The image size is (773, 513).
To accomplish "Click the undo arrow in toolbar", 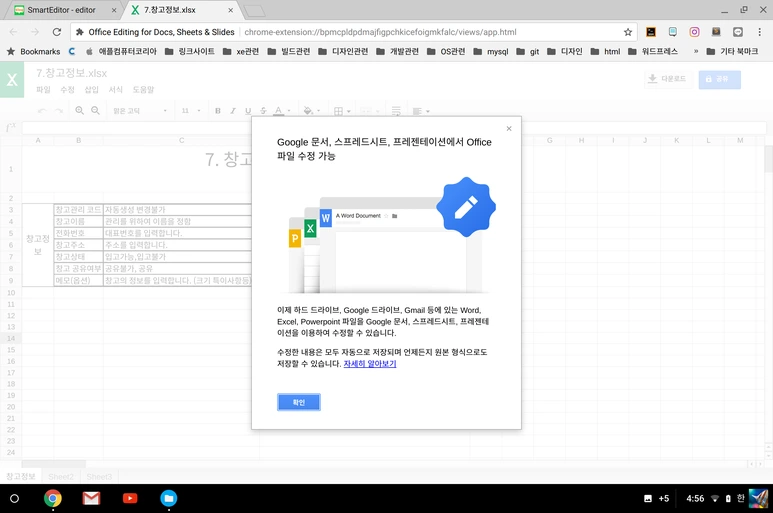I will [42, 111].
